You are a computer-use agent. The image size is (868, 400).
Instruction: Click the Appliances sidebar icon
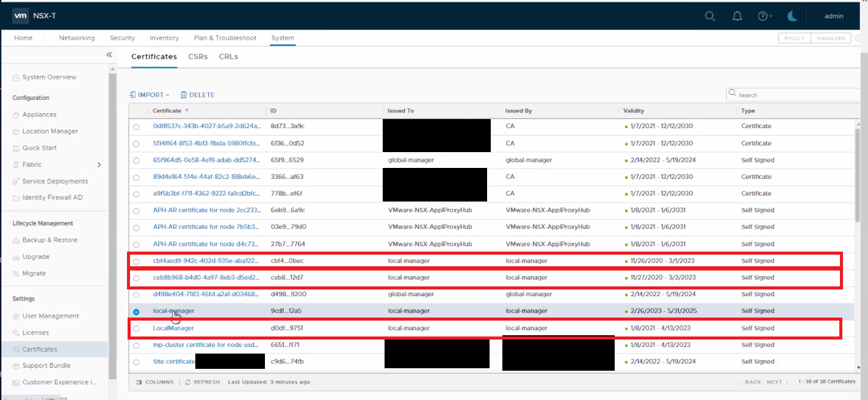tap(16, 115)
